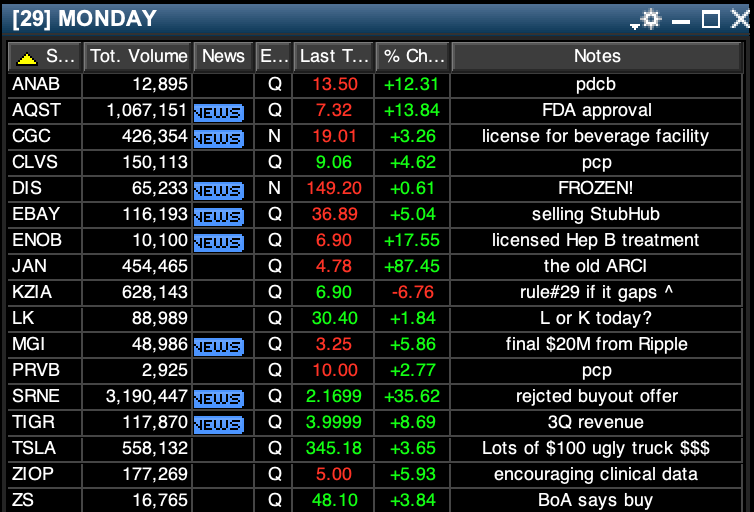Click 'license for beverage facility' note

pos(595,137)
